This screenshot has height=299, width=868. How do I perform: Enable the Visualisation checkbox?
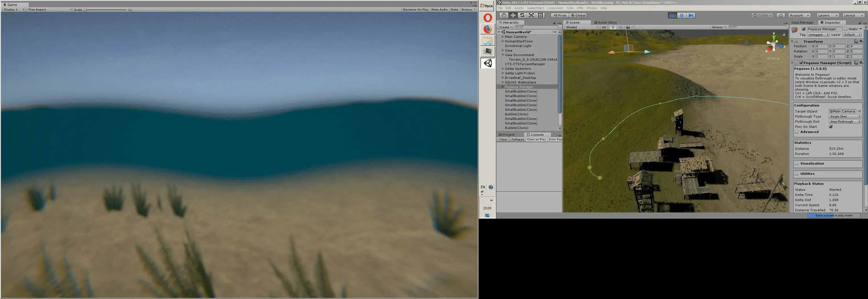(x=796, y=164)
